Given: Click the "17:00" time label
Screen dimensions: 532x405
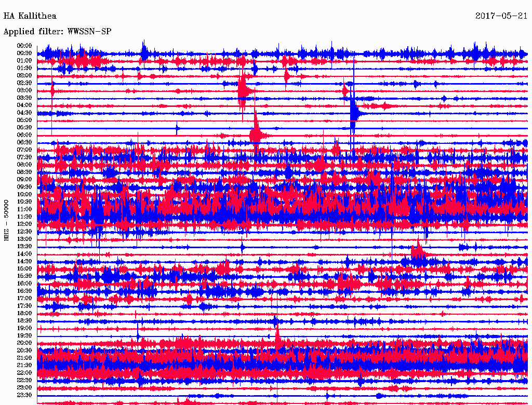Looking at the screenshot, I should tap(24, 299).
